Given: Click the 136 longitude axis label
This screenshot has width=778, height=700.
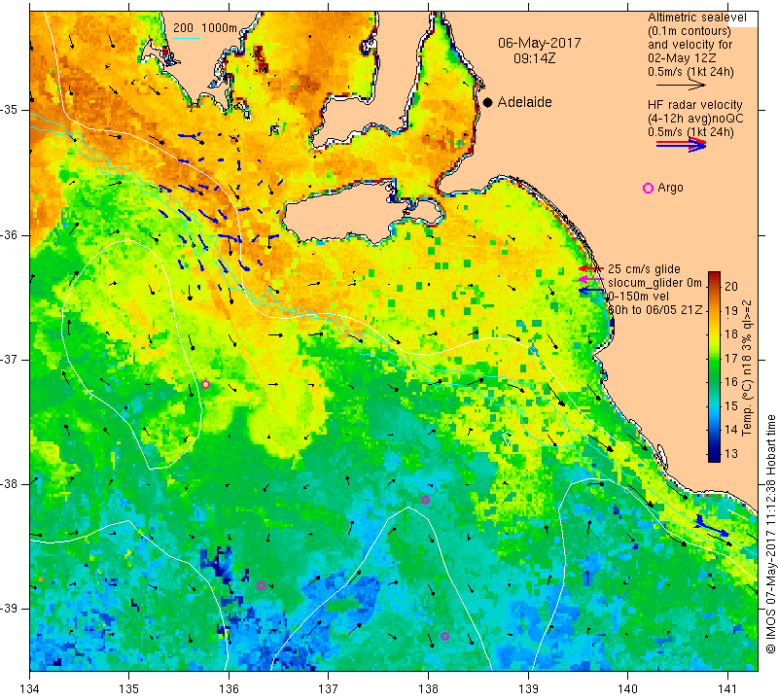Looking at the screenshot, I should pyautogui.click(x=229, y=688).
